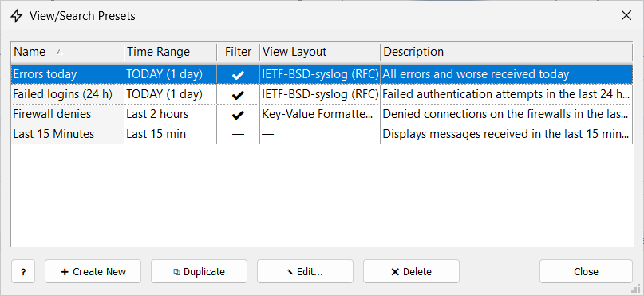
Task: Click the lightning bolt icon in title bar
Action: [16, 16]
